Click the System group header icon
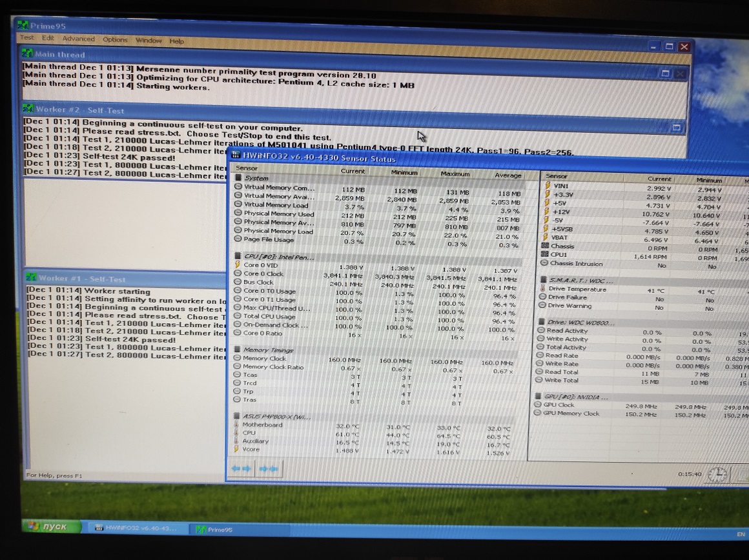This screenshot has width=749, height=560. point(238,177)
